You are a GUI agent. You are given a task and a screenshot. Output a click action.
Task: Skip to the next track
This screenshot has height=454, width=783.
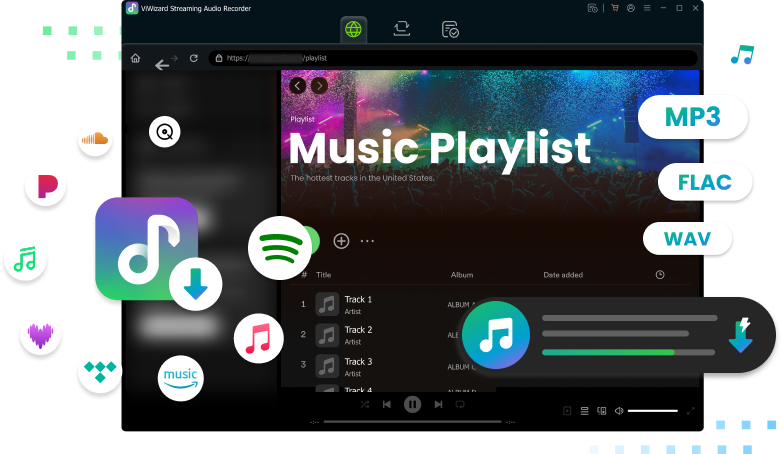tap(438, 405)
